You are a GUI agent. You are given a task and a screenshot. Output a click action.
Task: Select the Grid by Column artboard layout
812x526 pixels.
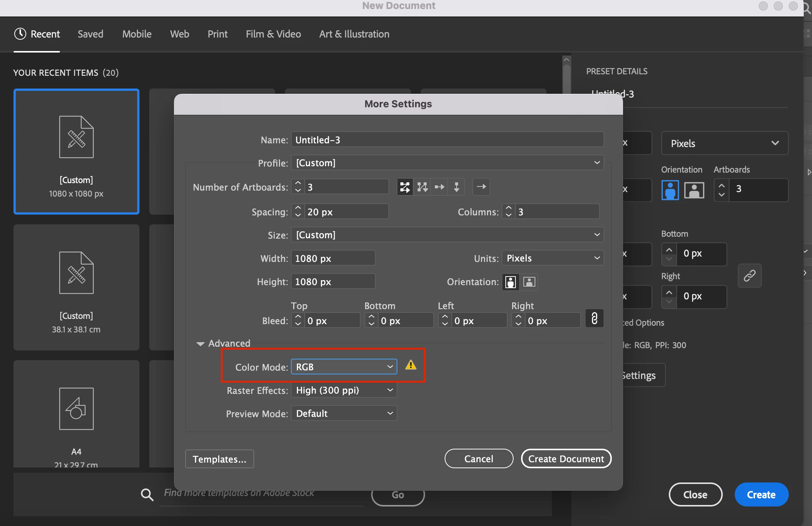click(422, 187)
